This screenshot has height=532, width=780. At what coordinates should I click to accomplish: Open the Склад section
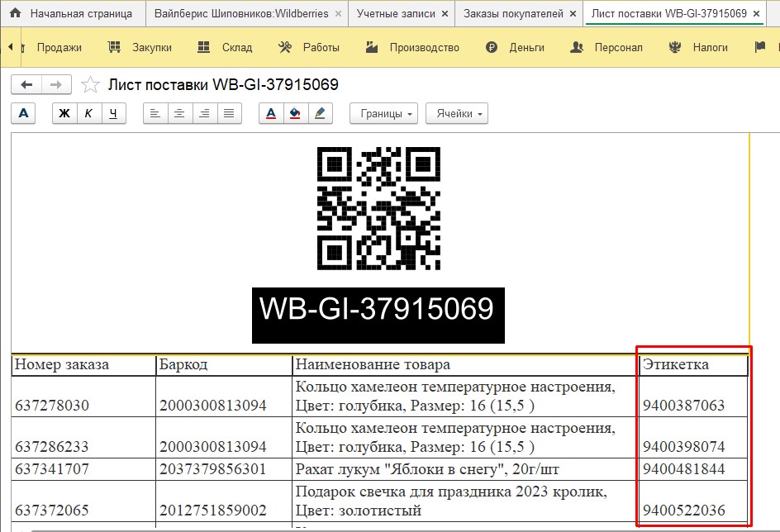click(225, 48)
